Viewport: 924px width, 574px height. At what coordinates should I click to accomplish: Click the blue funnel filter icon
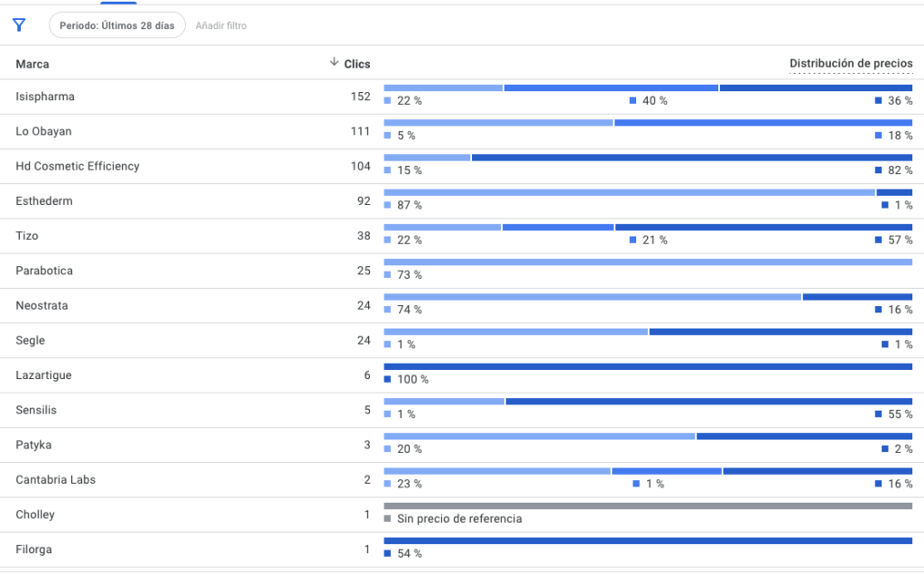[19, 25]
